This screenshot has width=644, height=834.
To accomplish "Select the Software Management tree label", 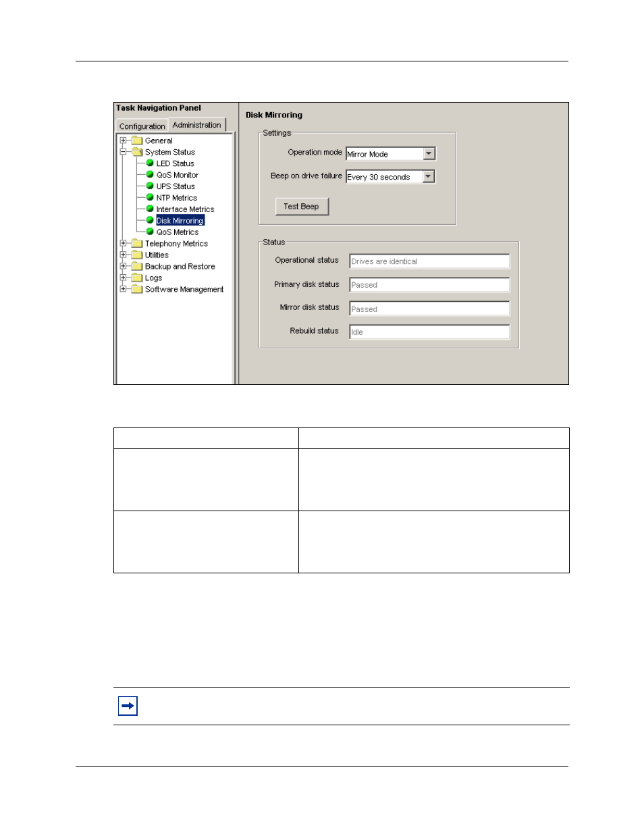I will coord(184,290).
